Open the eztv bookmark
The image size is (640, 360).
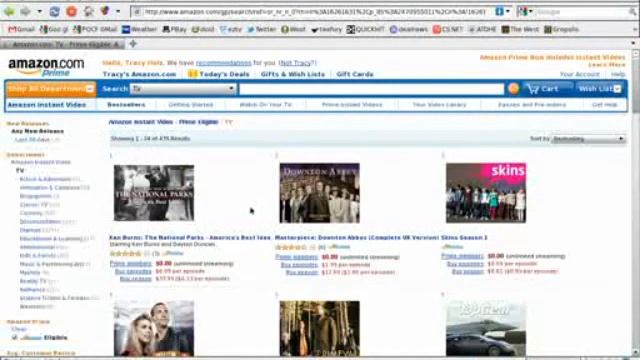tap(231, 29)
